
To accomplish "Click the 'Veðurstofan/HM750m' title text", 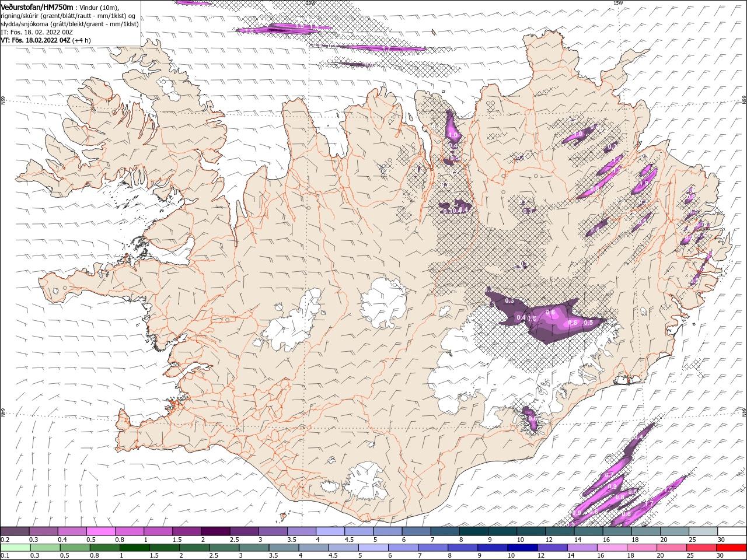I will point(37,6).
